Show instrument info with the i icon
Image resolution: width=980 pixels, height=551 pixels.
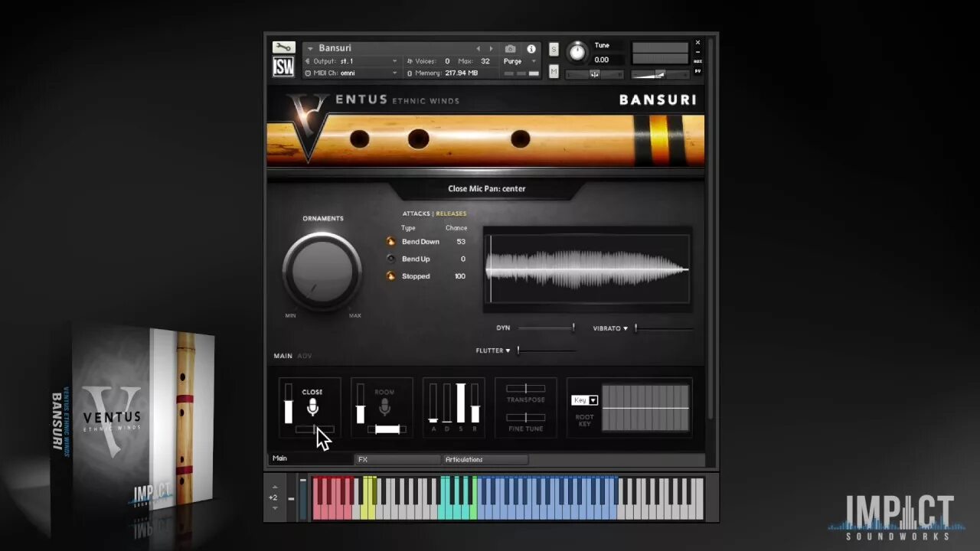click(531, 48)
